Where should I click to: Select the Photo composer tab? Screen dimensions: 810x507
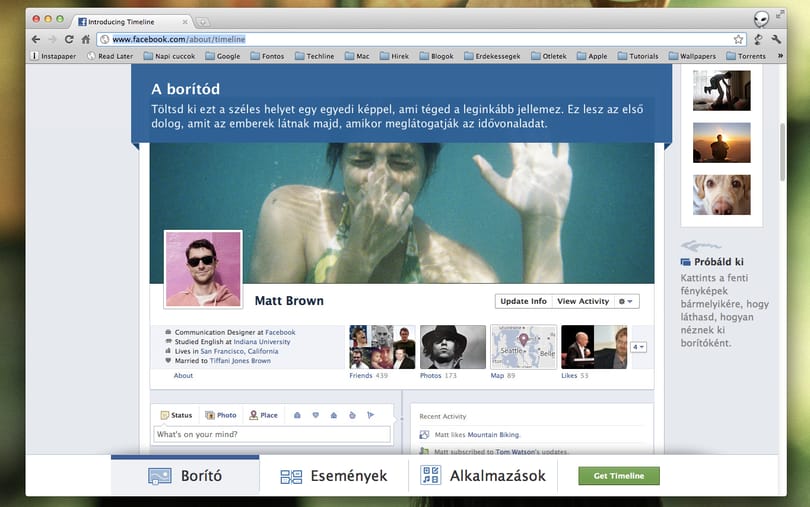221,415
